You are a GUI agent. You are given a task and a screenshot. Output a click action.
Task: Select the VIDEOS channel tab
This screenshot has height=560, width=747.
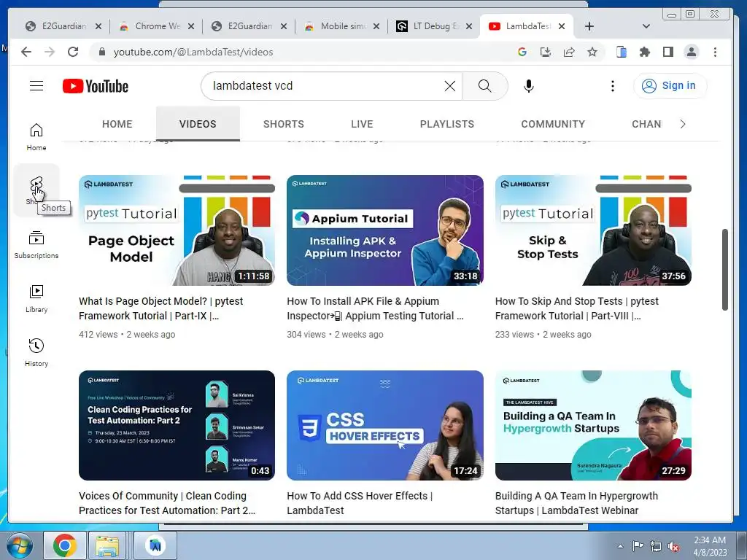(198, 124)
